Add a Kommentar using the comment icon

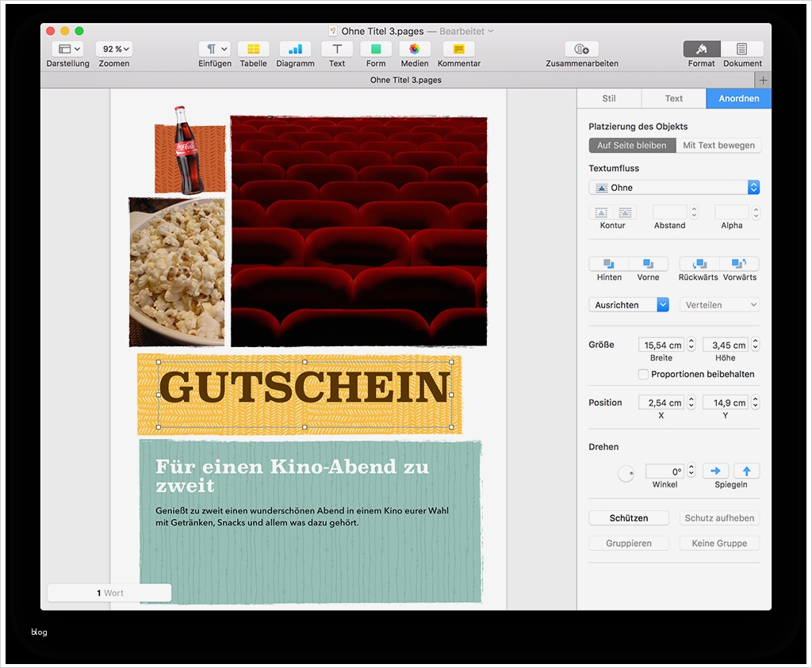point(458,50)
